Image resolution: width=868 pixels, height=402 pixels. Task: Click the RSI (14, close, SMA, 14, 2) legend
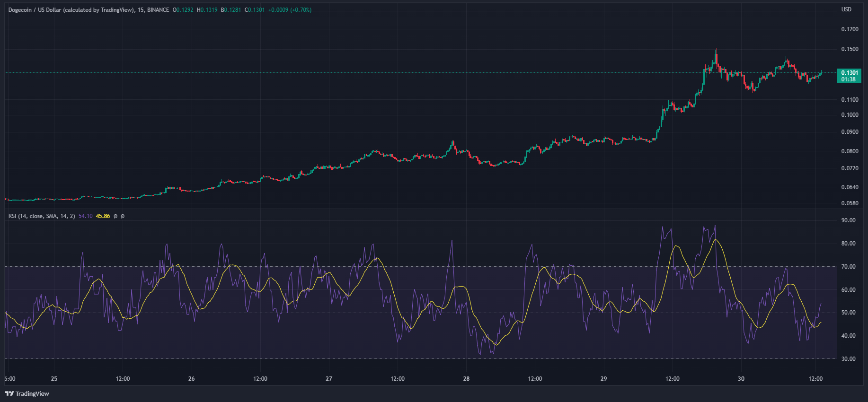click(42, 216)
